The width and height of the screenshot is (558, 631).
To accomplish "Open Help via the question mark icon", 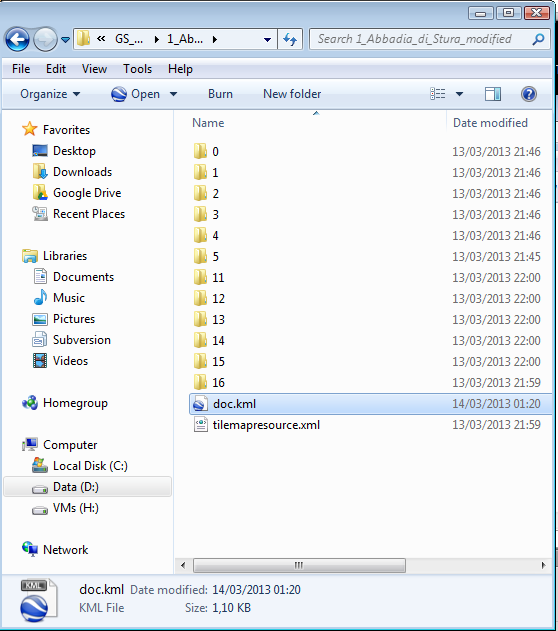I will [529, 94].
